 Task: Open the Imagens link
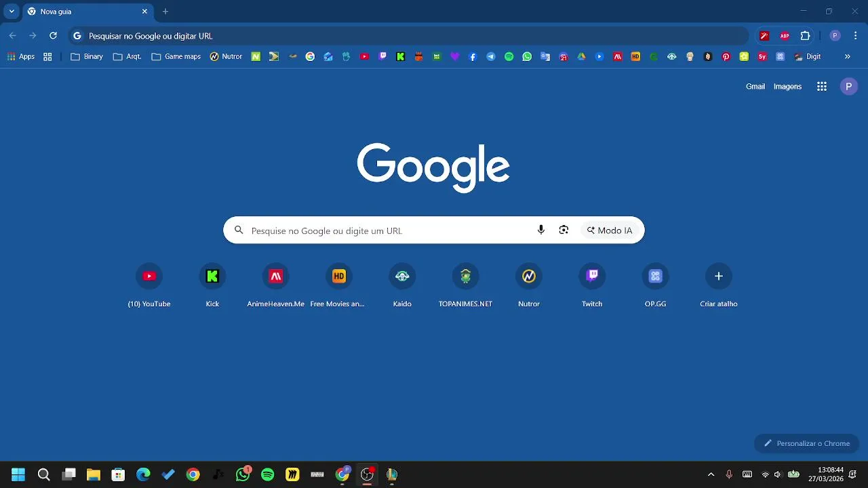click(787, 87)
